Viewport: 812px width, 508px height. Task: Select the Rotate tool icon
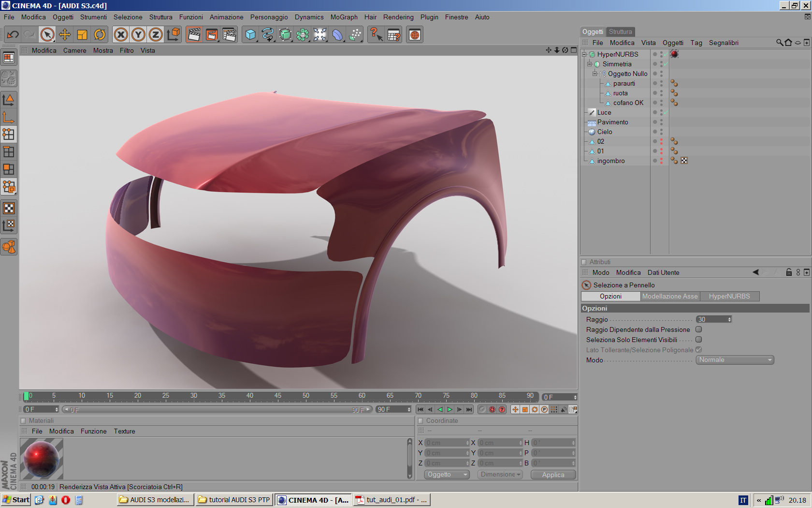coord(100,34)
